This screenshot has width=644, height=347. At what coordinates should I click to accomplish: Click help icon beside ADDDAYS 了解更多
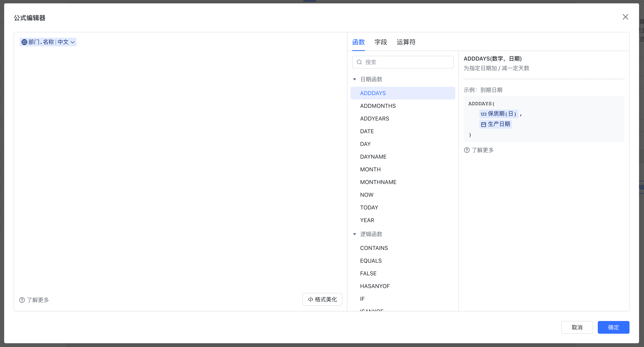tap(467, 150)
